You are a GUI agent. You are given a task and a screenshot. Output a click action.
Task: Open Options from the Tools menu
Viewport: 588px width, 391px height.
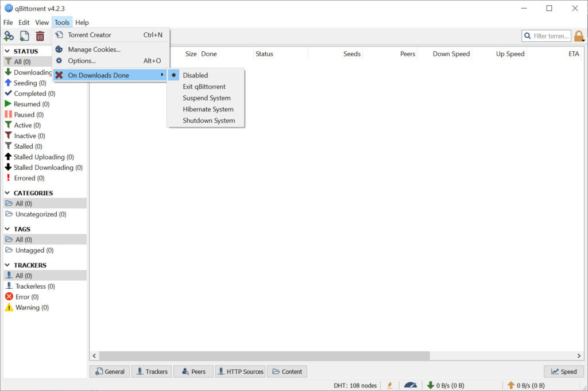111,60
